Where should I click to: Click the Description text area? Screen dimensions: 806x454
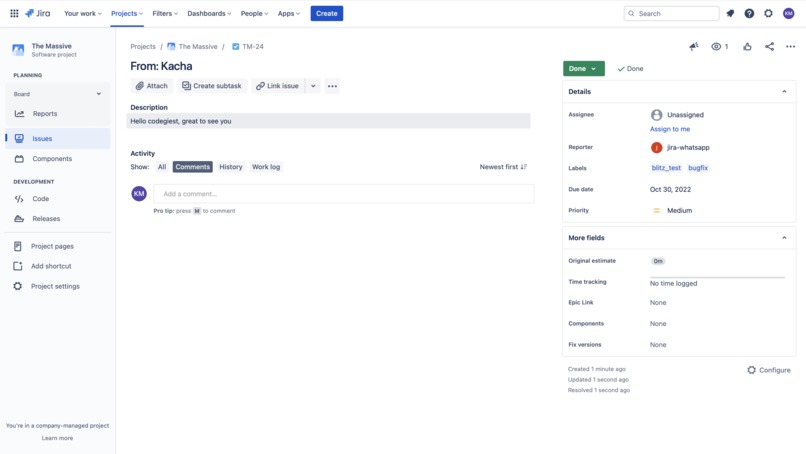tap(328, 121)
